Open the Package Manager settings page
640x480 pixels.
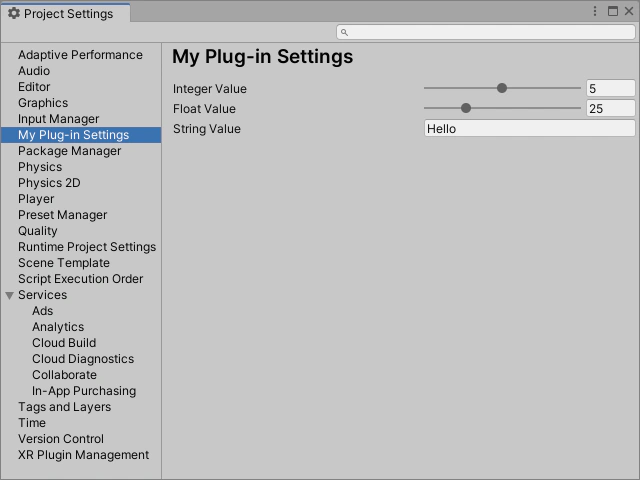click(x=69, y=151)
